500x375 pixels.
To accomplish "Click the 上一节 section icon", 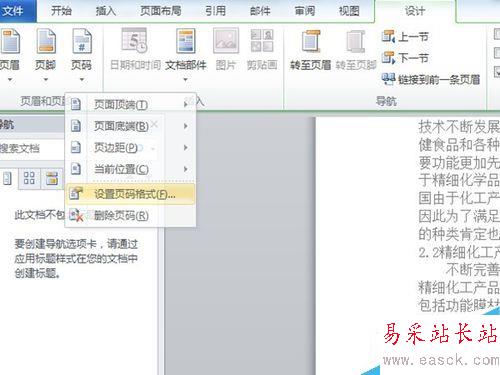I will 388,37.
